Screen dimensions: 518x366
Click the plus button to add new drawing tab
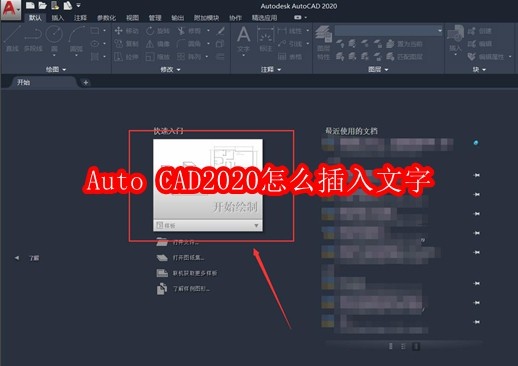(x=86, y=82)
